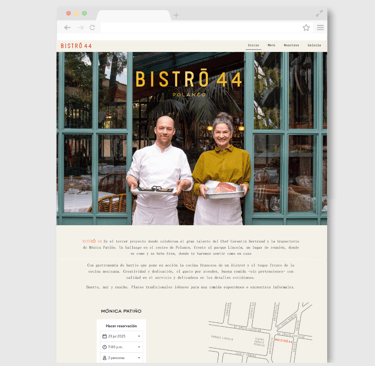Click the person icon in reservation widget
The image size is (375, 366).
coord(104,358)
